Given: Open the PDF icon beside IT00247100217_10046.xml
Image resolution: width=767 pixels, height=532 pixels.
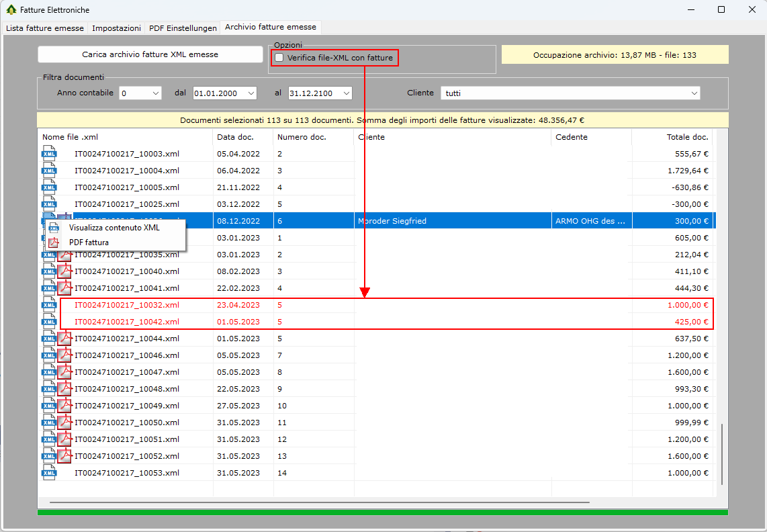Looking at the screenshot, I should click(x=64, y=355).
